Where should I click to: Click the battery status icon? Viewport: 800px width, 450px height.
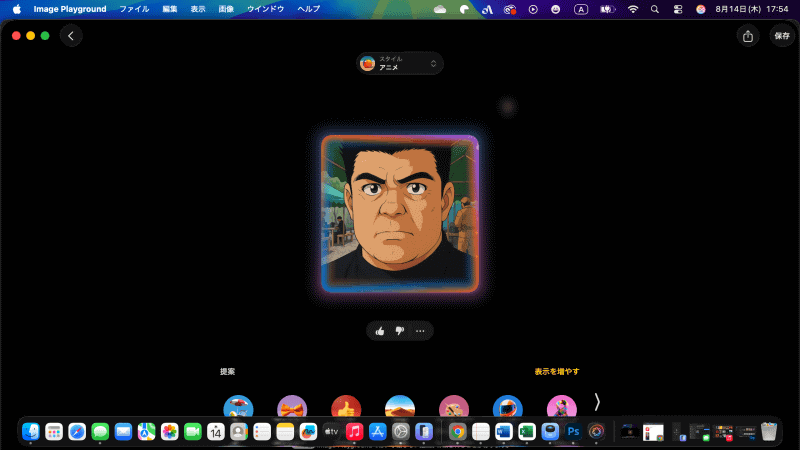[x=607, y=9]
